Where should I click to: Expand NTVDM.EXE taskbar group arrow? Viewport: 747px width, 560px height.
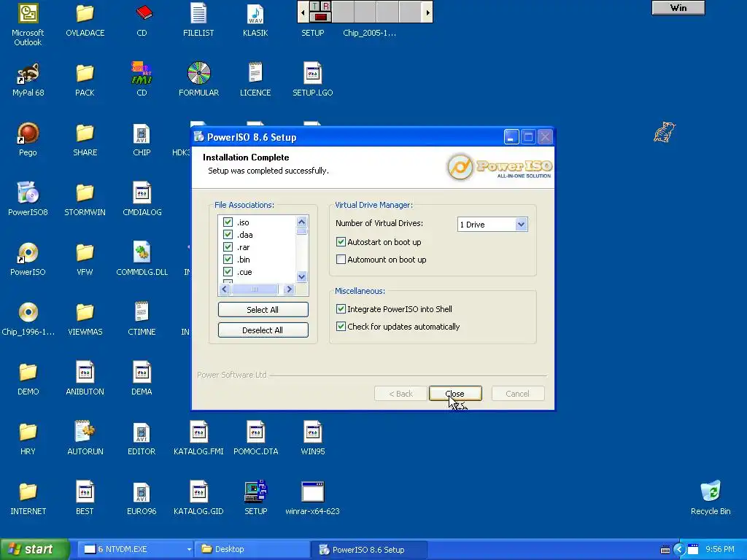(189, 550)
